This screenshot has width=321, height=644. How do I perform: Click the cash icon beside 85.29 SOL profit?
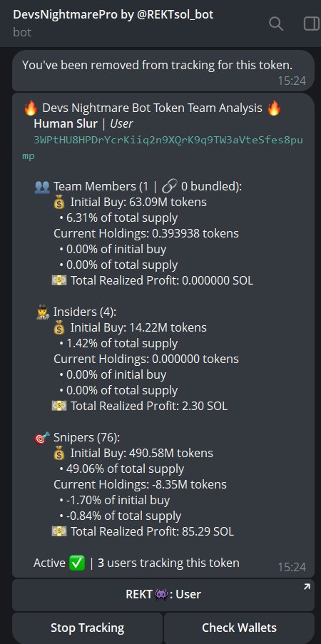pyautogui.click(x=59, y=532)
